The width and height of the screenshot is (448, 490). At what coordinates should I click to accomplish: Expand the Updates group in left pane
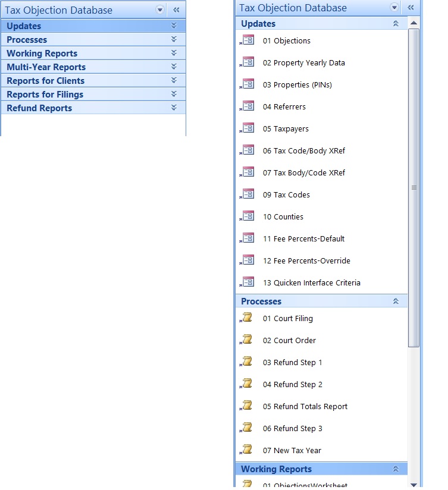click(174, 26)
